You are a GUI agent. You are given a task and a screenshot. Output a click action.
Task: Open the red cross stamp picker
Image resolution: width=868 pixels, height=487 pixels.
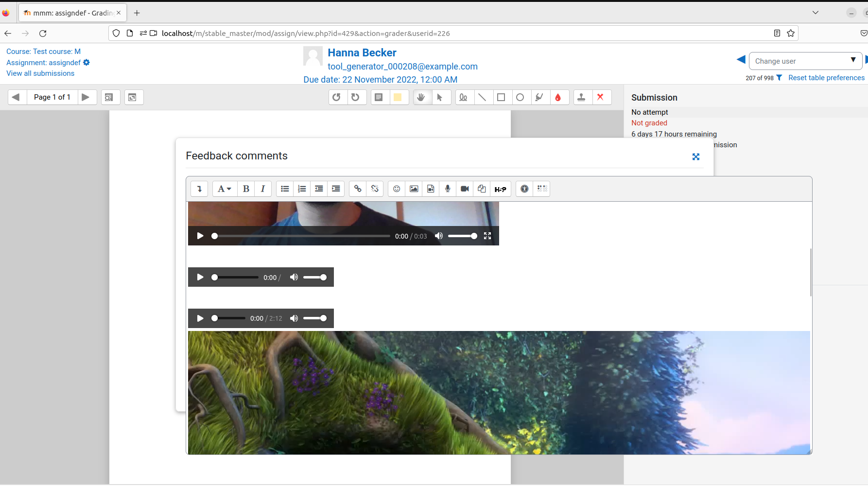pyautogui.click(x=601, y=97)
